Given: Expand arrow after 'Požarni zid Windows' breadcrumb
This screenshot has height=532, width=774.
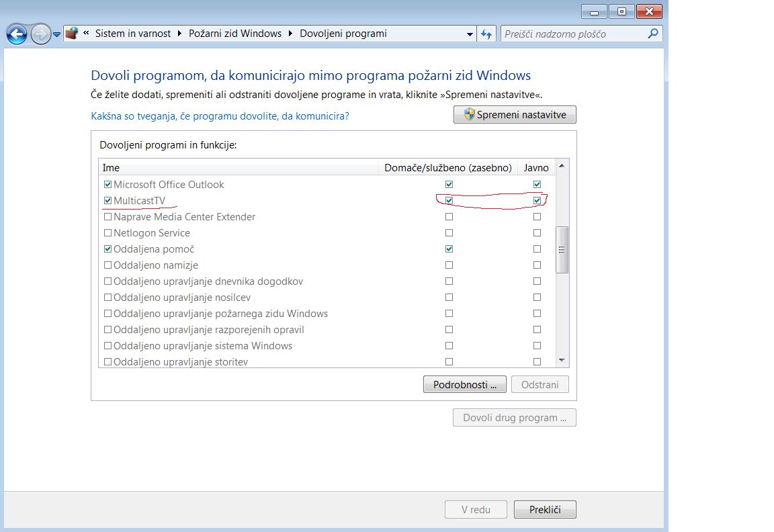Looking at the screenshot, I should point(290,34).
